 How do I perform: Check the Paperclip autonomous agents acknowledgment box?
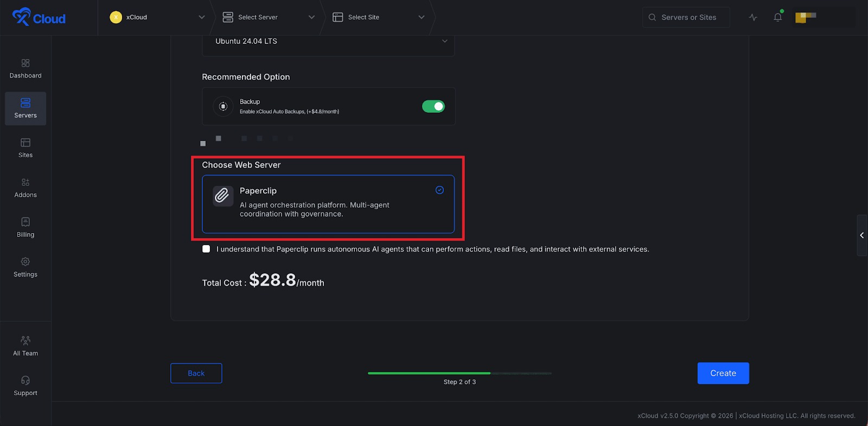tap(206, 249)
